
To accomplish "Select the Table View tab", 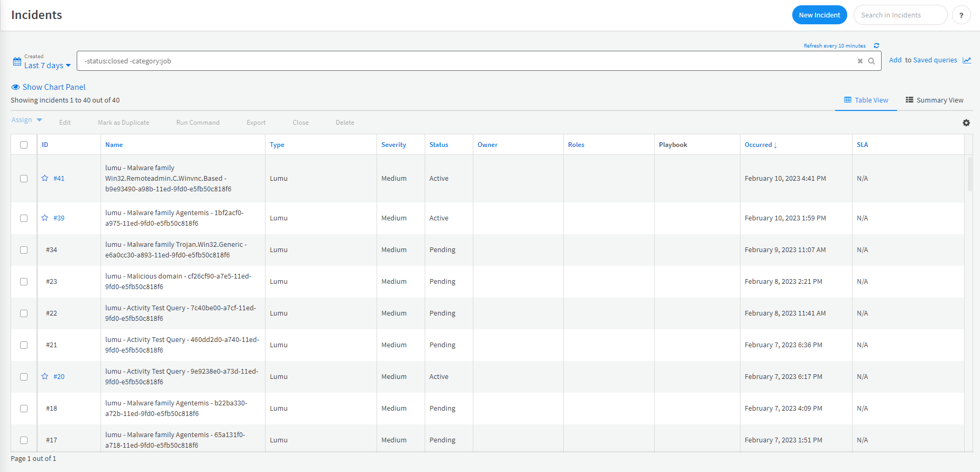I will [x=866, y=100].
